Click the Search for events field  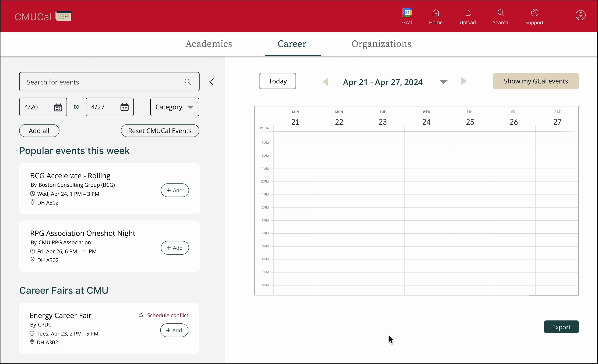109,82
